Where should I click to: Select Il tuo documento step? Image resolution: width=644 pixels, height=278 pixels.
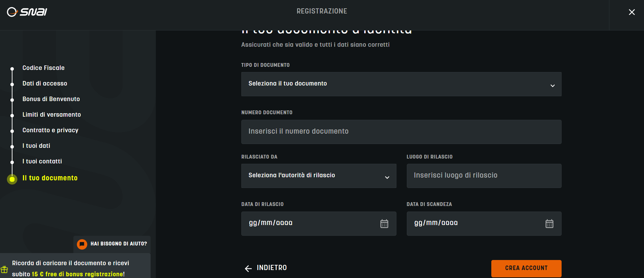pyautogui.click(x=50, y=178)
